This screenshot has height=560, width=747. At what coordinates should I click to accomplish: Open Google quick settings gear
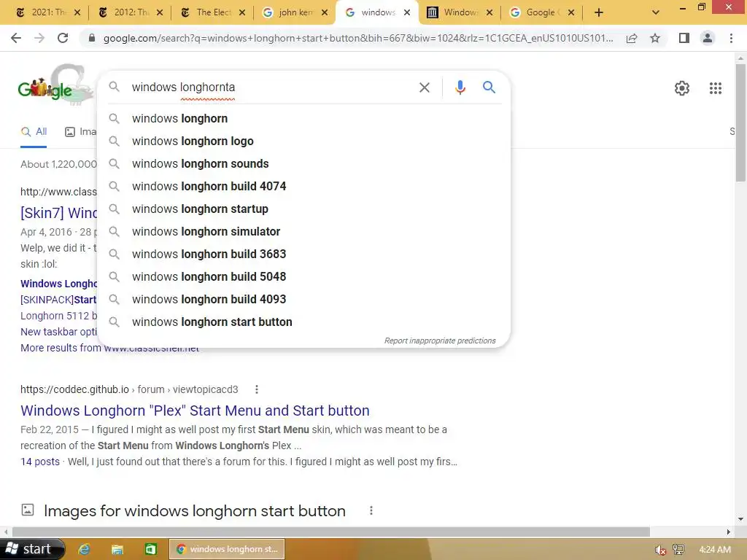point(682,88)
